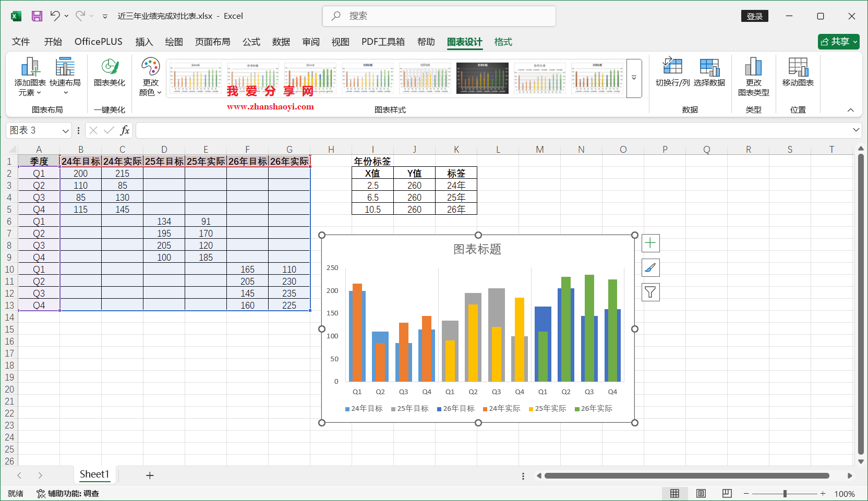Select the chart title 图表标题
Screen dimensions: 868x501
click(477, 249)
